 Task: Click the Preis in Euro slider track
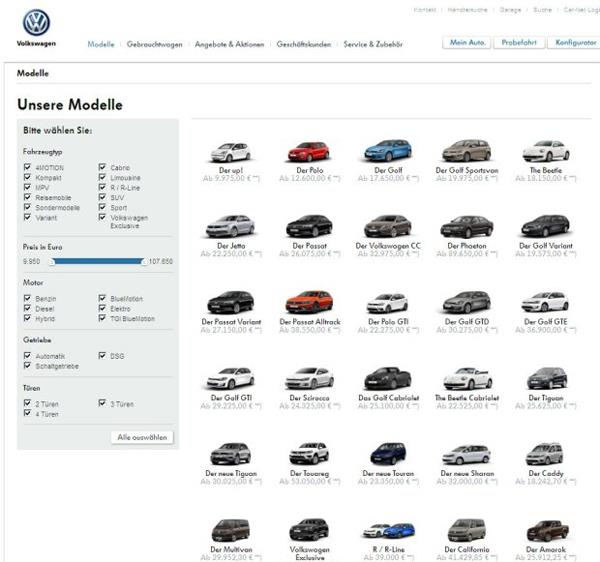[x=97, y=261]
